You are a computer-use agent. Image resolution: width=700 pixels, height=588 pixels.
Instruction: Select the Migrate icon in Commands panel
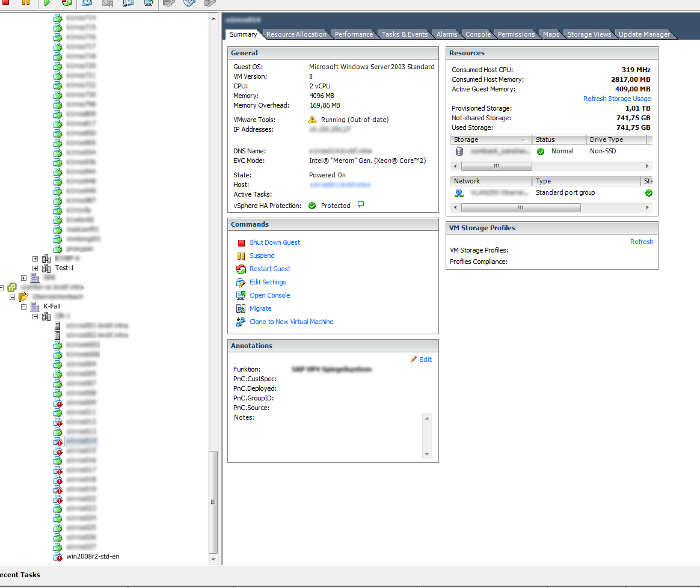pos(240,308)
